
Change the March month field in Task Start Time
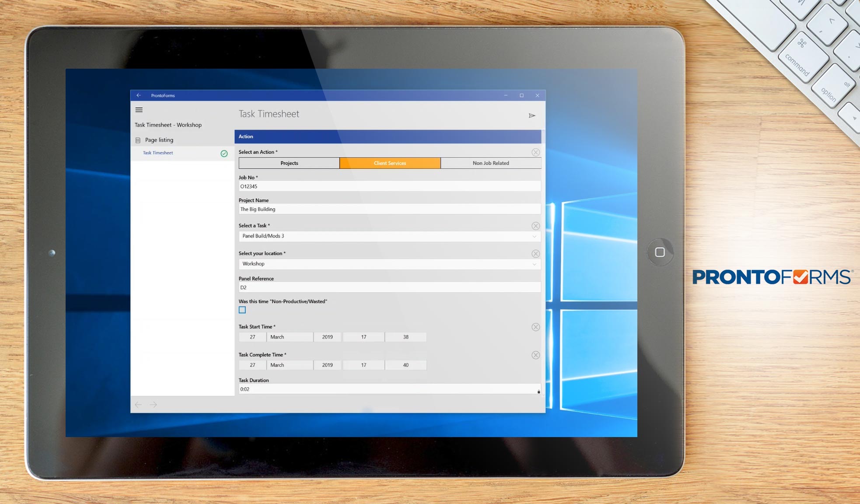[290, 337]
